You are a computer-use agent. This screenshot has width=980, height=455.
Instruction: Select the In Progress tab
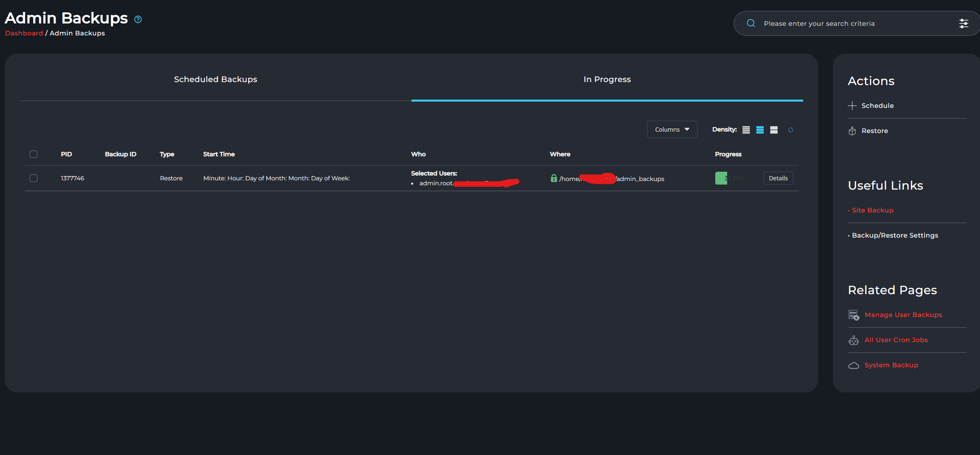pyautogui.click(x=607, y=79)
